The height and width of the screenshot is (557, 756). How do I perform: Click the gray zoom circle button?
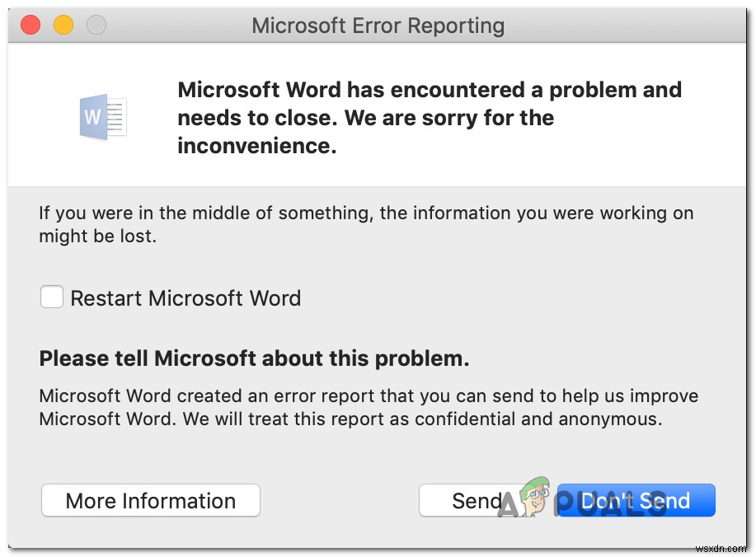tap(96, 25)
